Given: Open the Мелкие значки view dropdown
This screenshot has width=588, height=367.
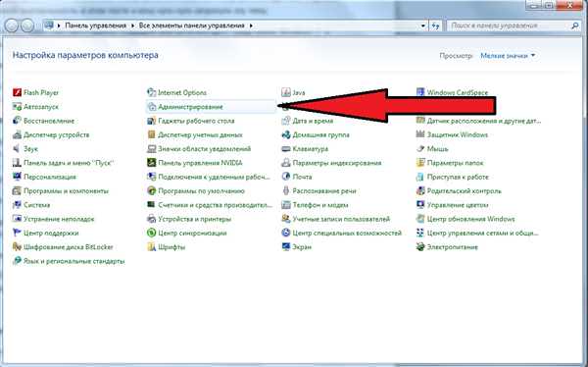Looking at the screenshot, I should 508,56.
